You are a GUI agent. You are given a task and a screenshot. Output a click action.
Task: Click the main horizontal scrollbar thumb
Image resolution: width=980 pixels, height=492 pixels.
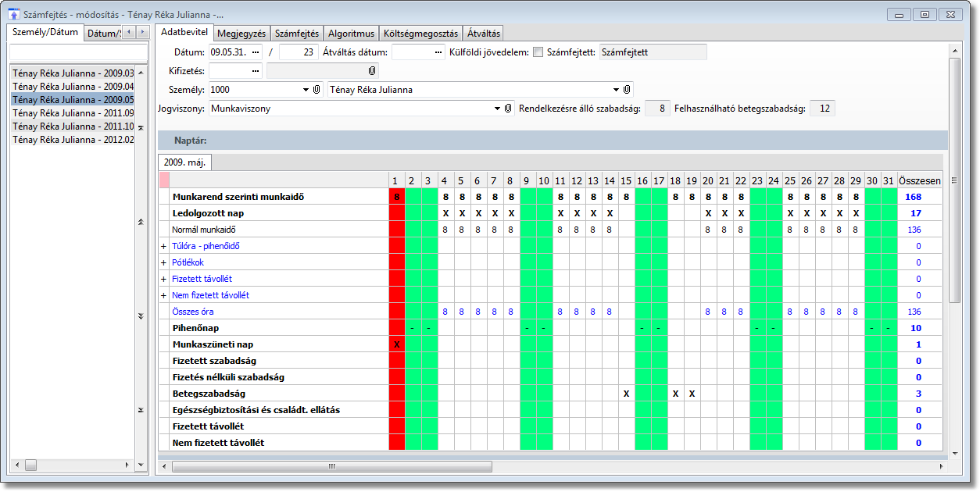click(x=332, y=466)
